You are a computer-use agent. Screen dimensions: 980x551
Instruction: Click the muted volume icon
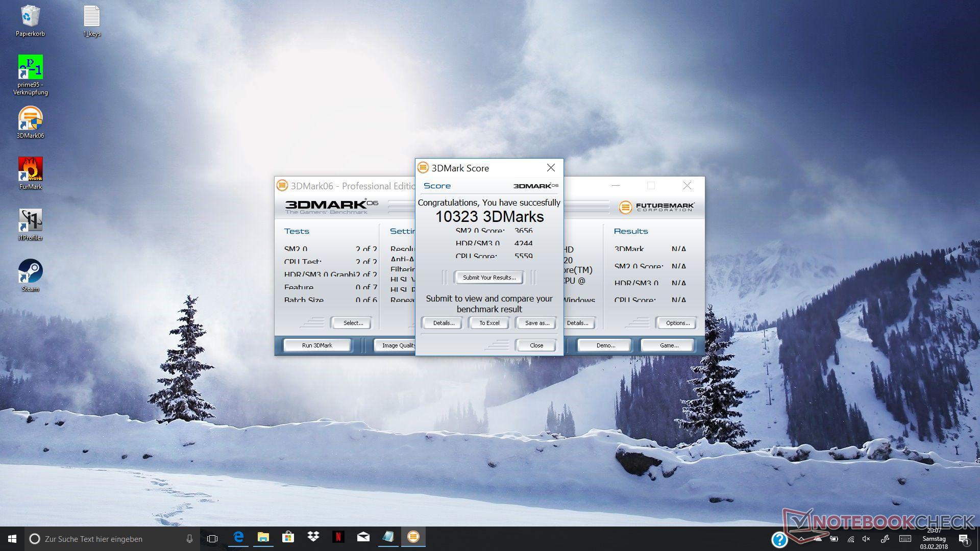pos(866,539)
